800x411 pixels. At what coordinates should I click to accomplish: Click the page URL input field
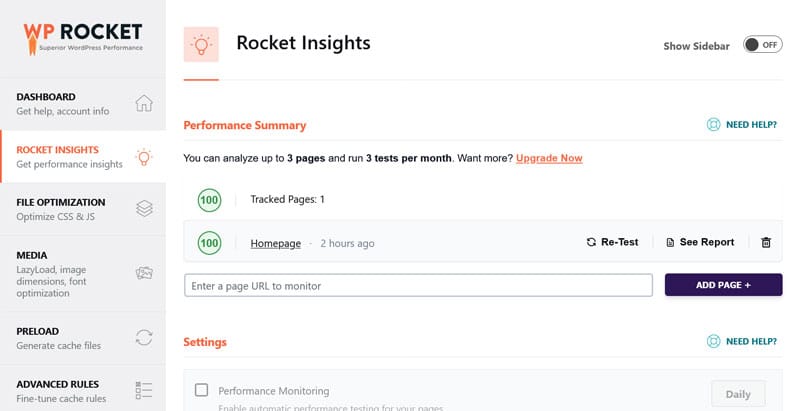coord(418,285)
